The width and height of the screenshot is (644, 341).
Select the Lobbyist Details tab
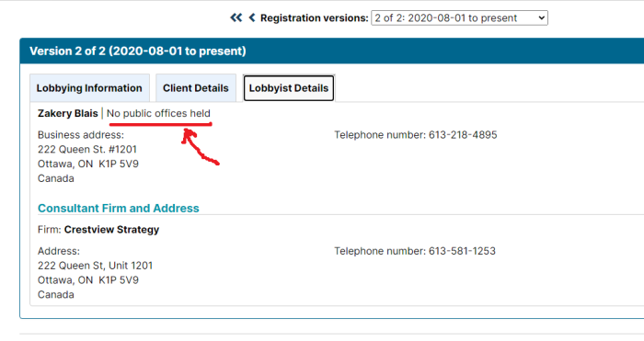click(x=289, y=88)
